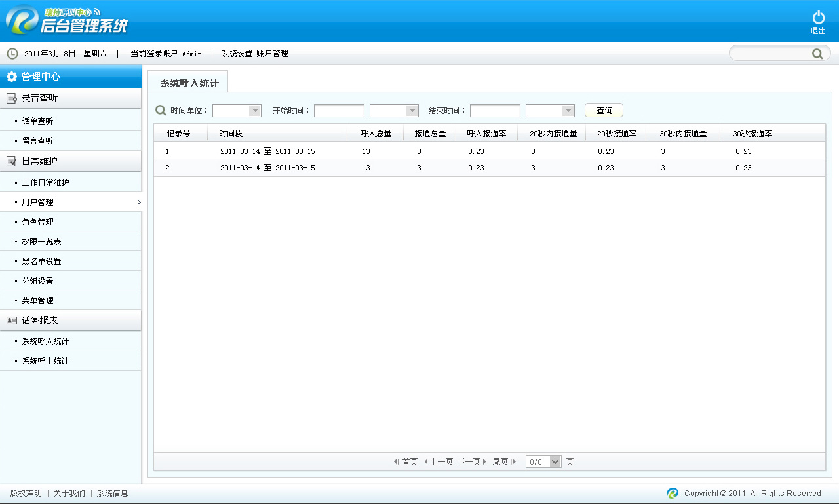Click the 开始时间 text field
Screen dimensions: 839x504
click(x=339, y=111)
